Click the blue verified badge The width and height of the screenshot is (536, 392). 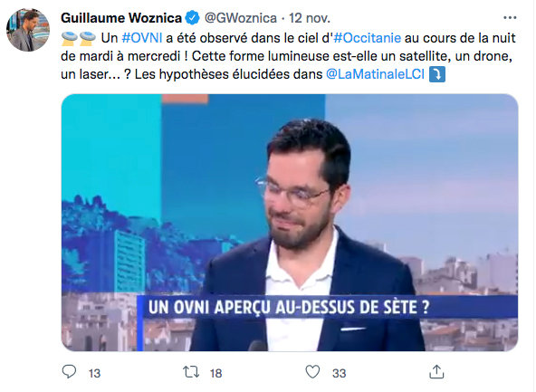click(193, 18)
